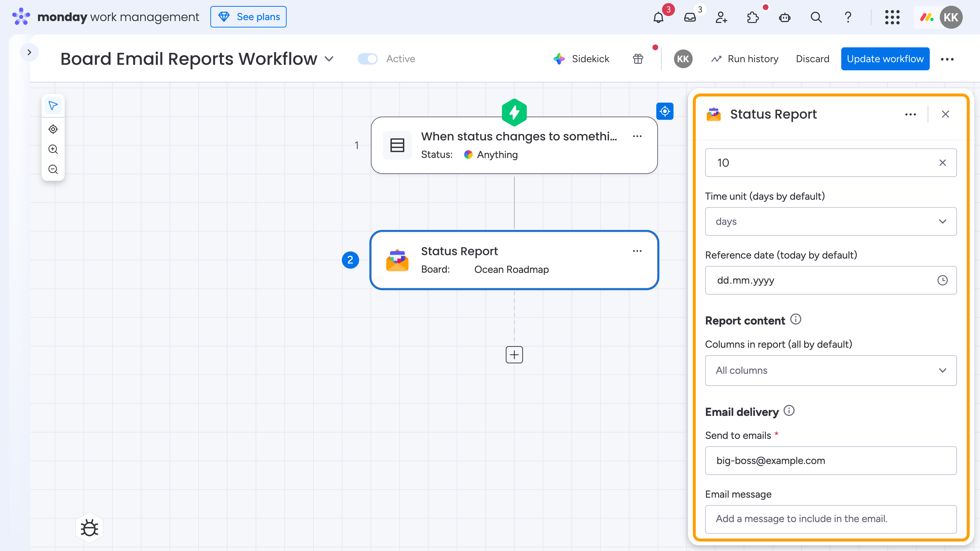
Task: Click the Update workflow button
Action: [x=885, y=59]
